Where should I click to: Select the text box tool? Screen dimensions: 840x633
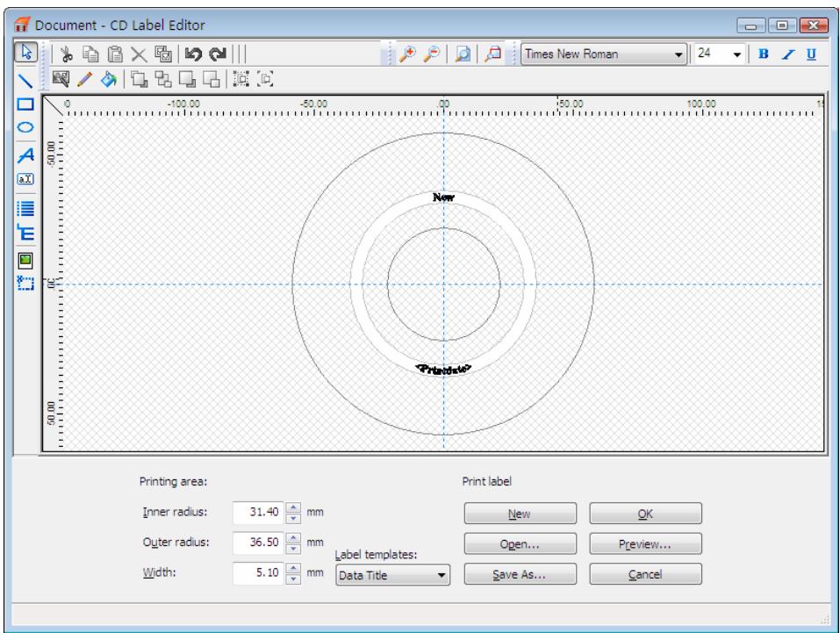click(x=25, y=179)
